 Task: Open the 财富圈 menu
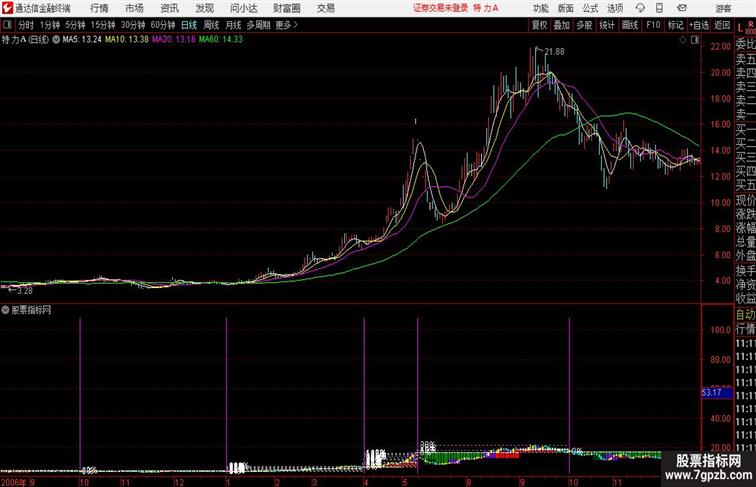pyautogui.click(x=286, y=8)
